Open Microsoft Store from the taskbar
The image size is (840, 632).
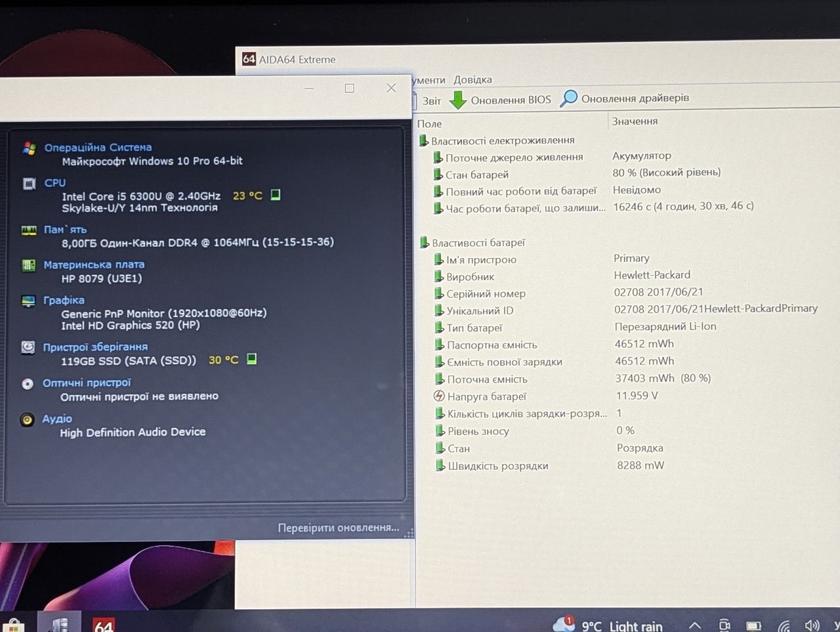coord(14,624)
